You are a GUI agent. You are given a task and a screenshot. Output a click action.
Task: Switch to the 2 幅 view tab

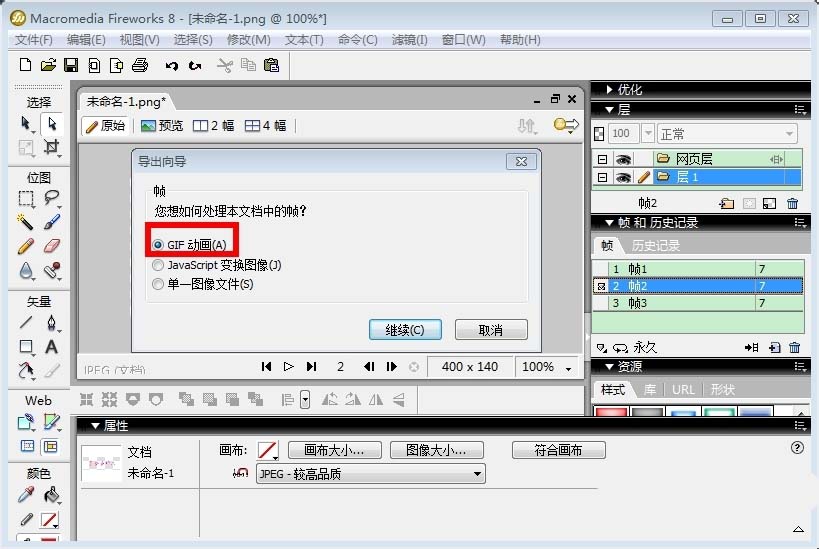pos(213,126)
